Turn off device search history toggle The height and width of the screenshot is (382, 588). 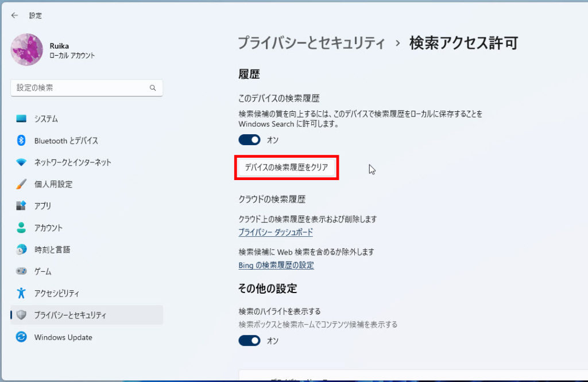(250, 140)
